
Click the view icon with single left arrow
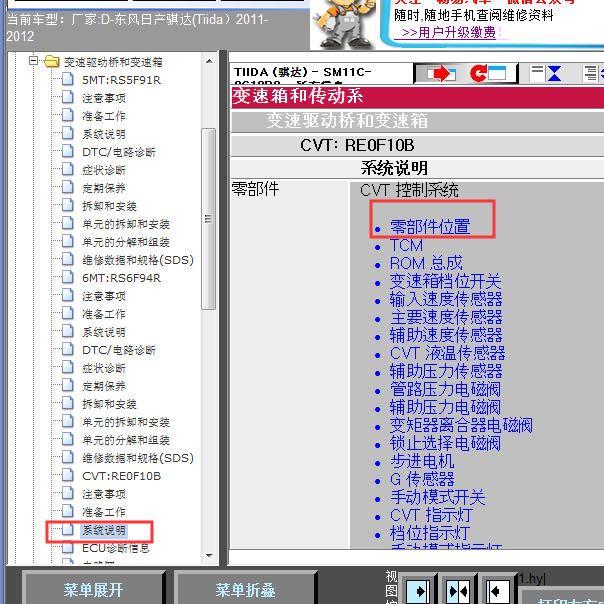(x=498, y=591)
